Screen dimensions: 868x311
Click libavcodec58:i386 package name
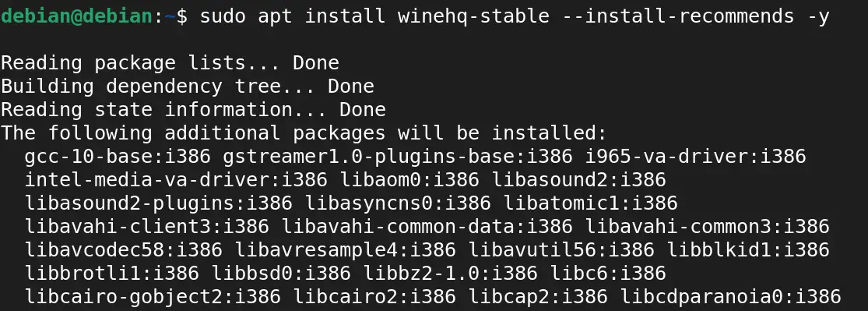[124, 250]
